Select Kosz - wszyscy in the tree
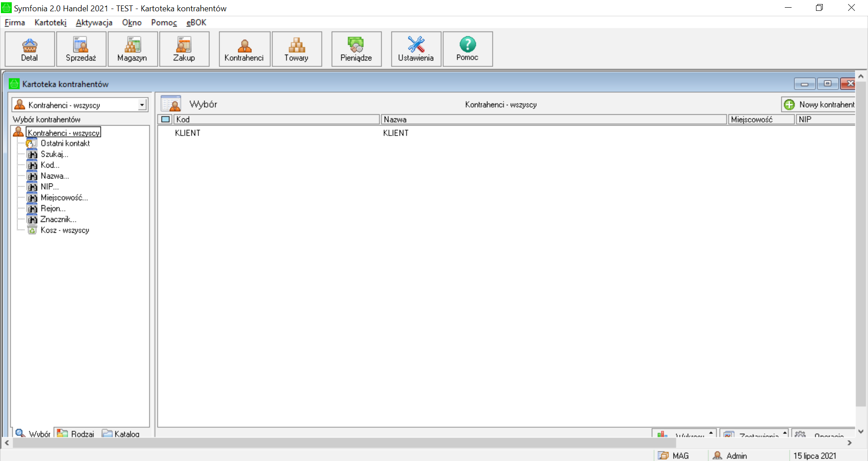 coord(65,230)
